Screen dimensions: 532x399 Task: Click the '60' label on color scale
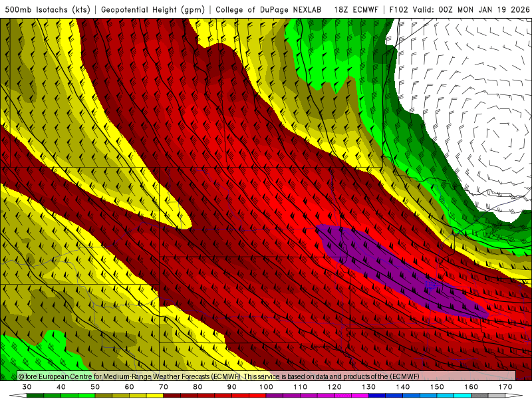click(x=129, y=387)
